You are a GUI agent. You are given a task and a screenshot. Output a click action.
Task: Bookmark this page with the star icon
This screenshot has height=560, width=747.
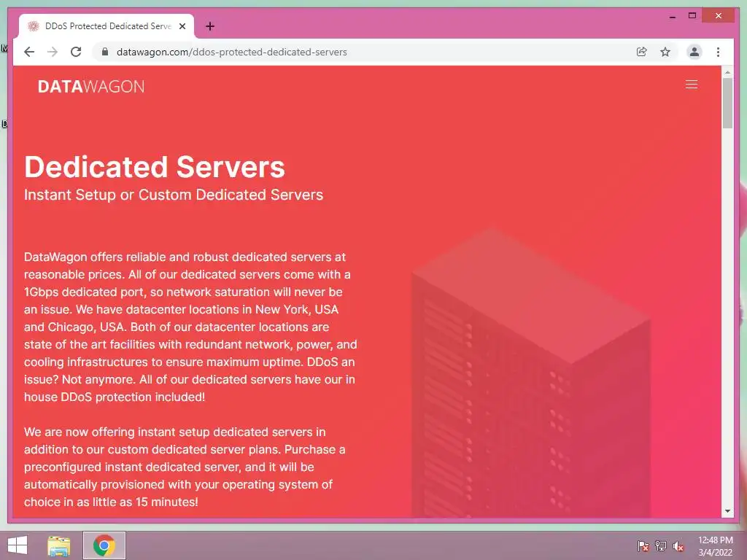(665, 52)
